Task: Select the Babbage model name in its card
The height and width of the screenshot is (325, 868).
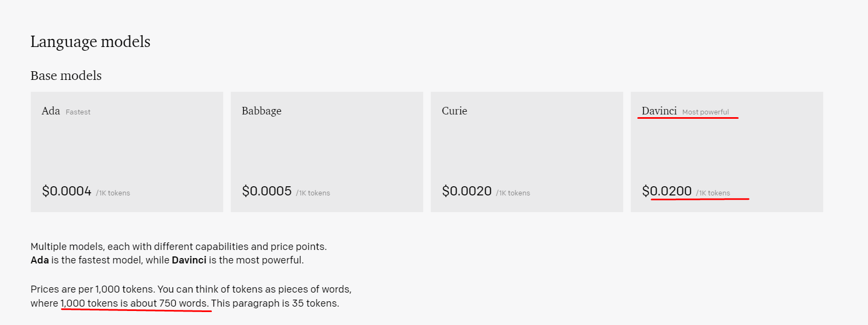Action: 261,111
